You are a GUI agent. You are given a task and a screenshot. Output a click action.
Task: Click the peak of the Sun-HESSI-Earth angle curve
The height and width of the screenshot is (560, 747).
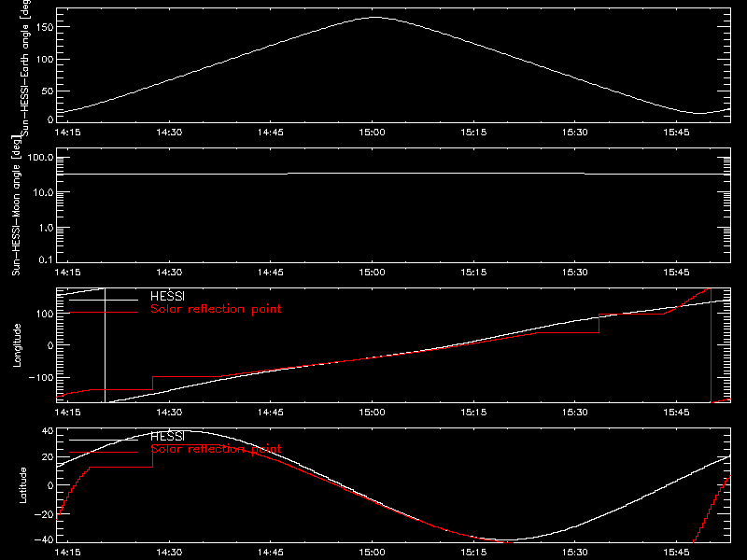click(x=375, y=18)
